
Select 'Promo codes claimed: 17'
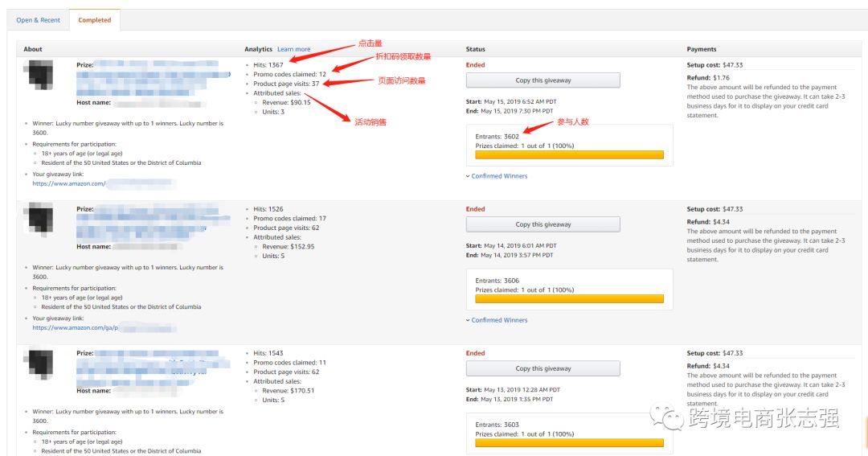click(x=289, y=218)
